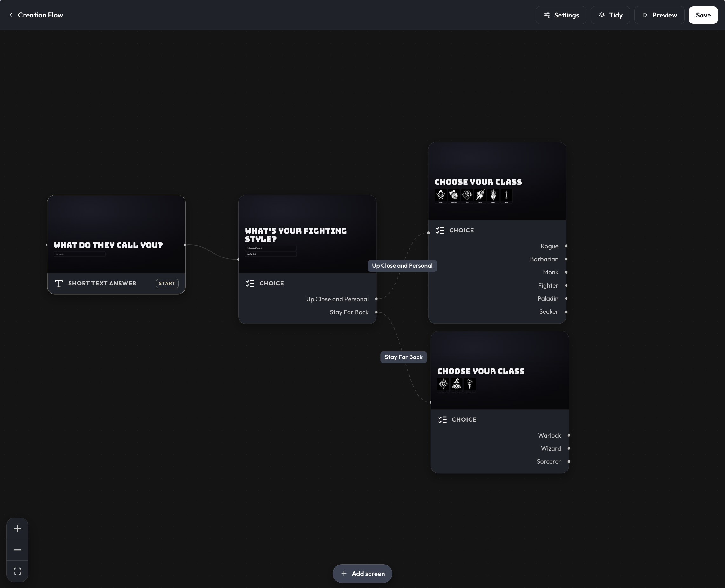This screenshot has width=725, height=588.
Task: Click the Tidy layers icon
Action: (601, 15)
